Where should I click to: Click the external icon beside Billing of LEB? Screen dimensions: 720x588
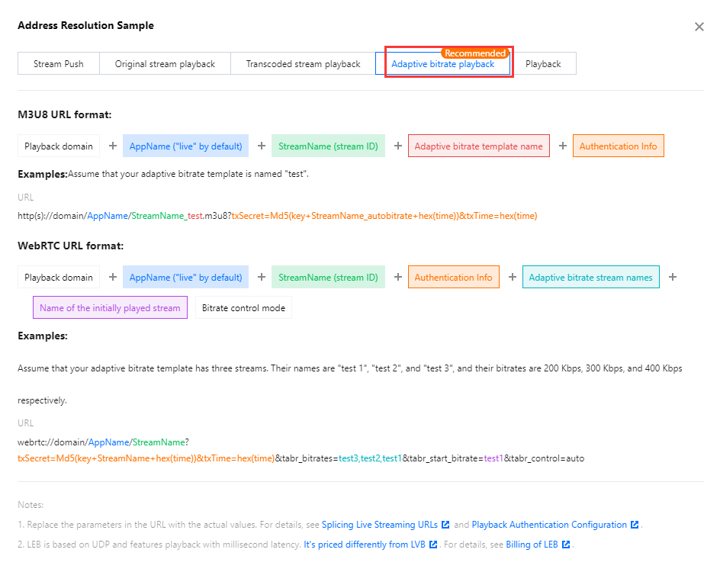click(x=566, y=545)
